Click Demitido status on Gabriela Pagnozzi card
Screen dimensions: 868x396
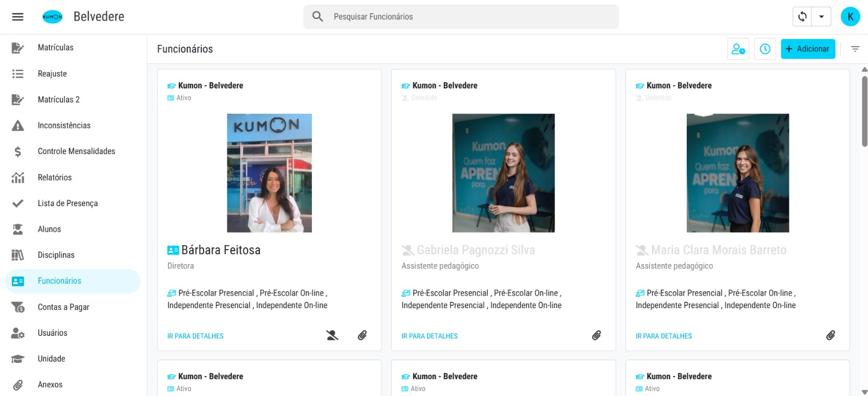pos(424,98)
